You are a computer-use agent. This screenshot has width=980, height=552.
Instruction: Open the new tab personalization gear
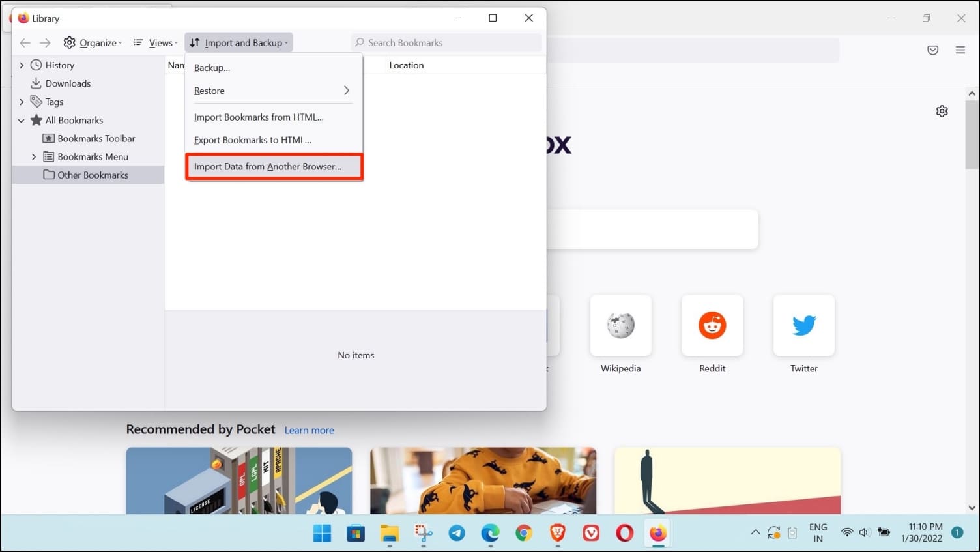point(942,111)
